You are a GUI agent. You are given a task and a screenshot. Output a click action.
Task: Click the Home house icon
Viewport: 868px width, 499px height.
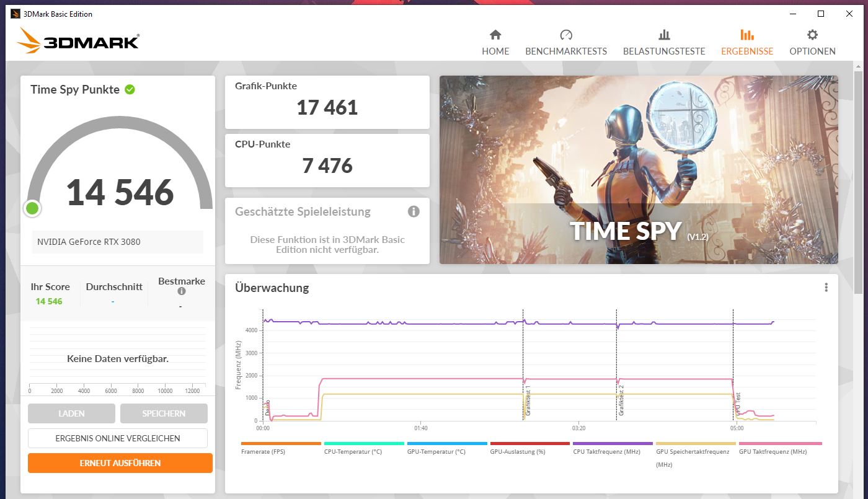(495, 35)
